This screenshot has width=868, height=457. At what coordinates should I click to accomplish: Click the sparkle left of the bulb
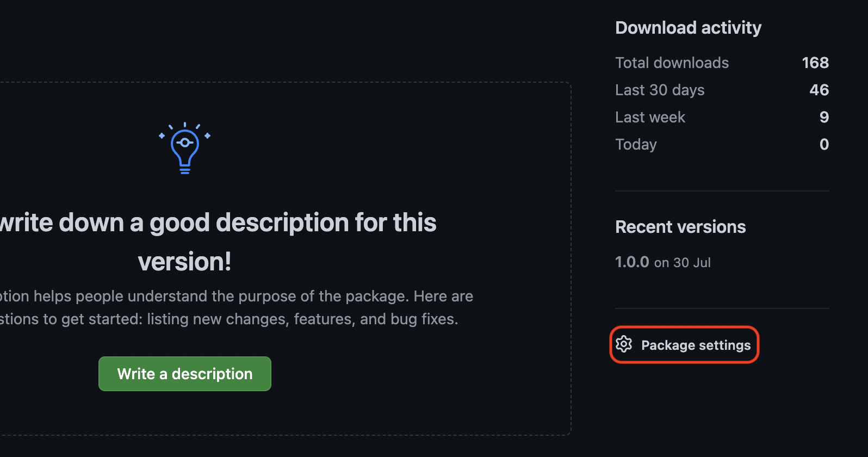[x=162, y=135]
